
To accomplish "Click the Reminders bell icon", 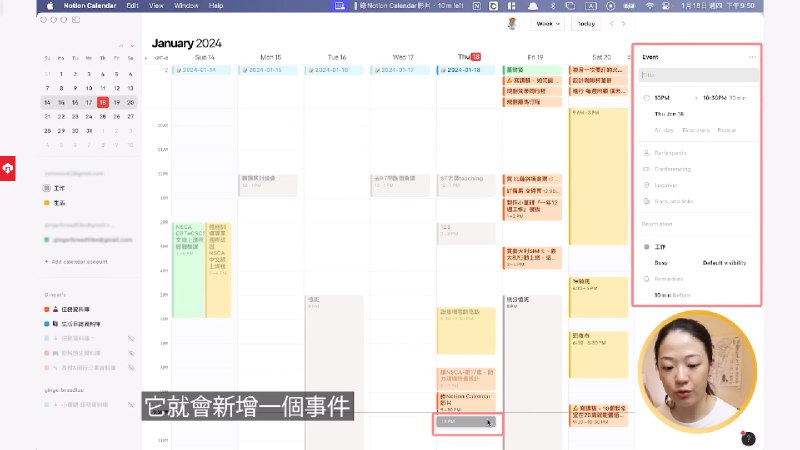I will [646, 279].
